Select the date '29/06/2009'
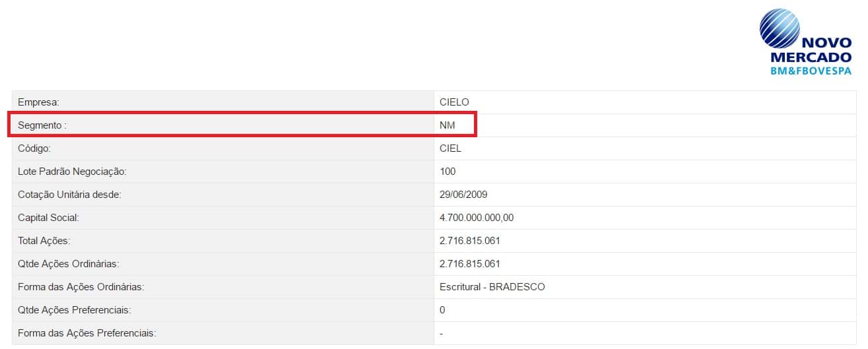This screenshot has height=349, width=868. click(463, 195)
